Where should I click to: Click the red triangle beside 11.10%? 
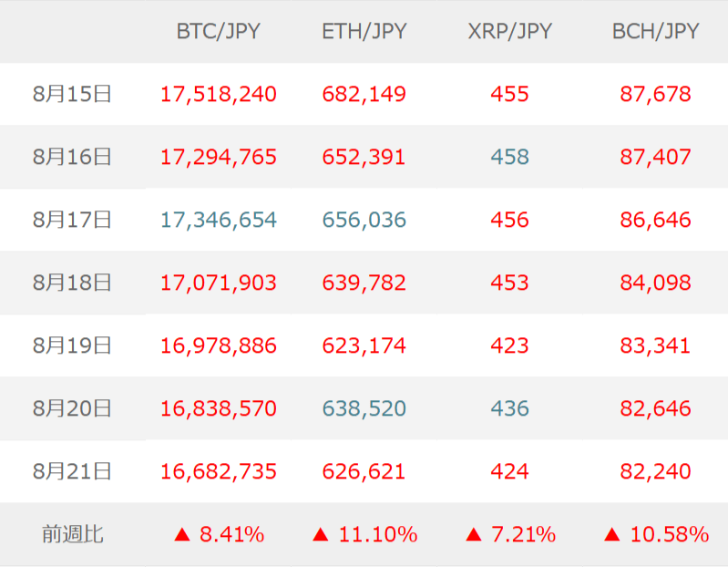[320, 535]
